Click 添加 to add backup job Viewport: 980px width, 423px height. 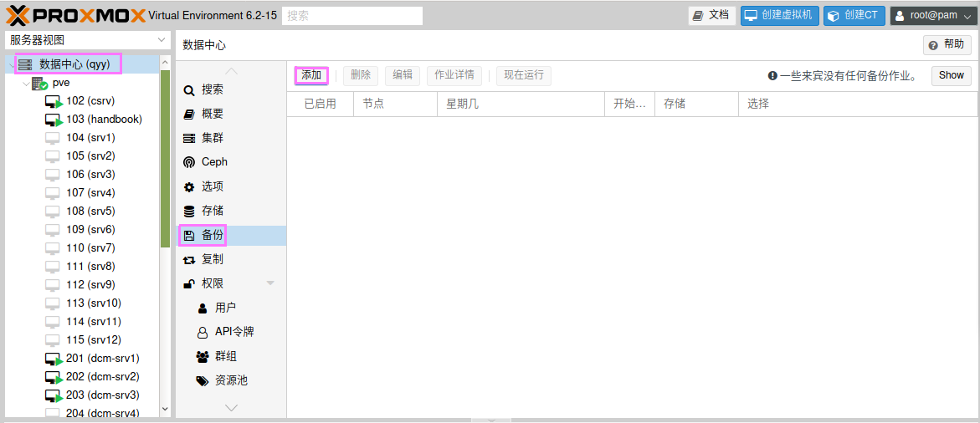coord(311,75)
